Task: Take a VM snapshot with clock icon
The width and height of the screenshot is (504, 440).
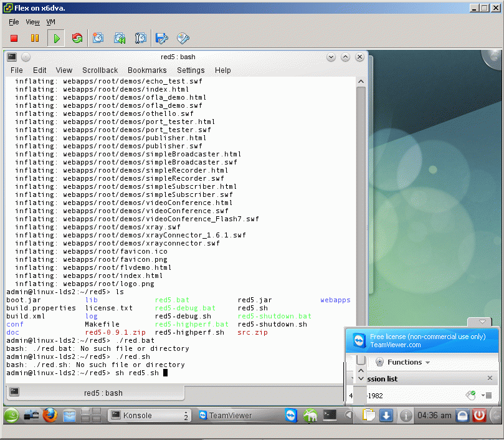Action: click(98, 38)
